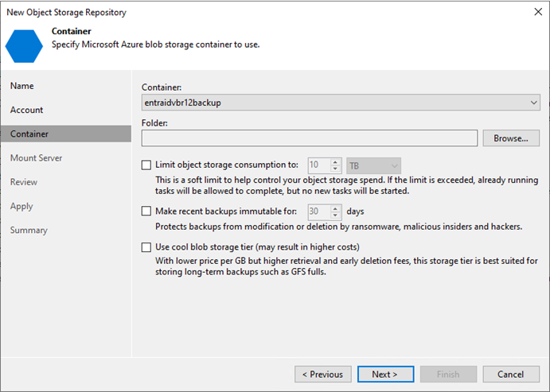Click into the Folder text field

[310, 138]
